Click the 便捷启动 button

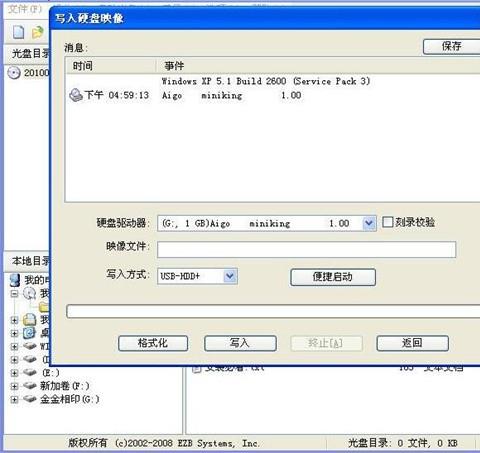(x=333, y=277)
